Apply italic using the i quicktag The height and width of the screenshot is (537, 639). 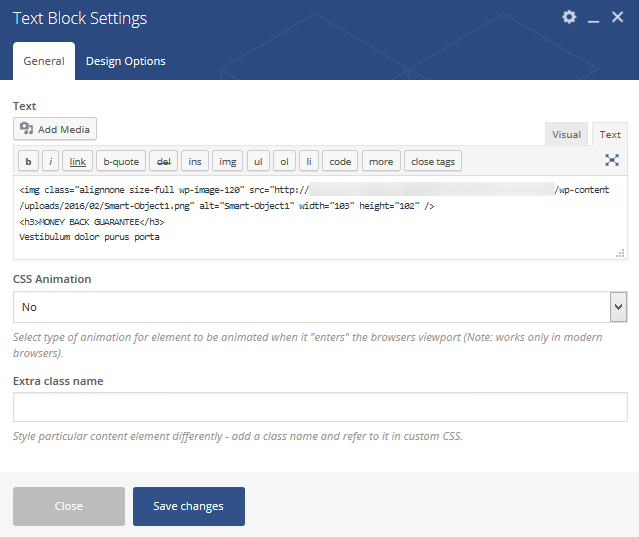(51, 161)
